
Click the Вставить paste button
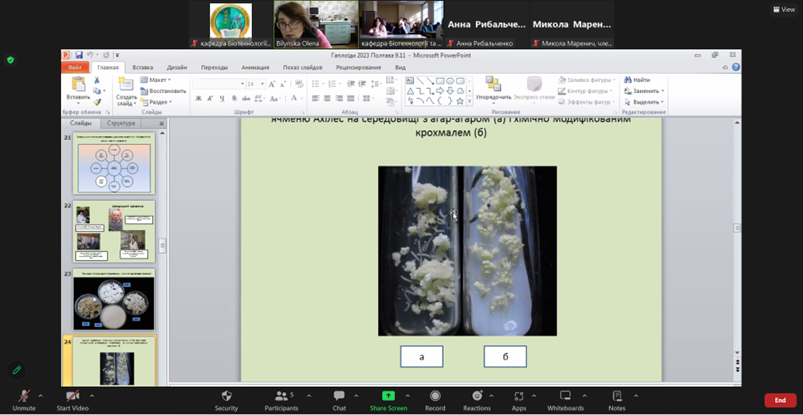click(x=78, y=90)
